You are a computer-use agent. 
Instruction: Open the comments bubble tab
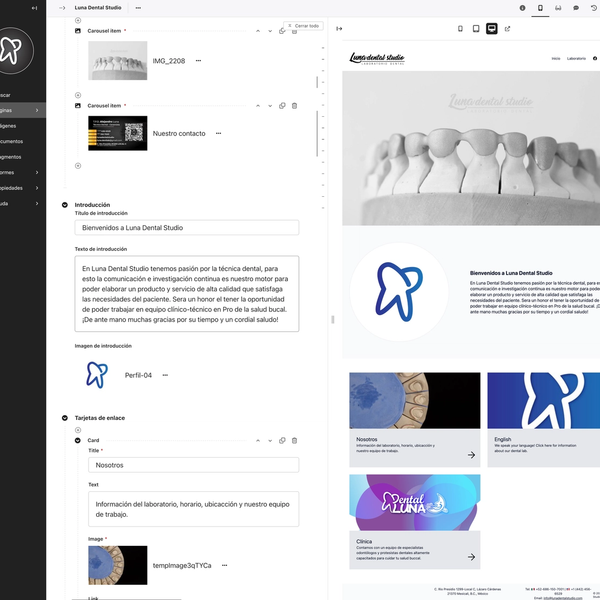coord(576,8)
